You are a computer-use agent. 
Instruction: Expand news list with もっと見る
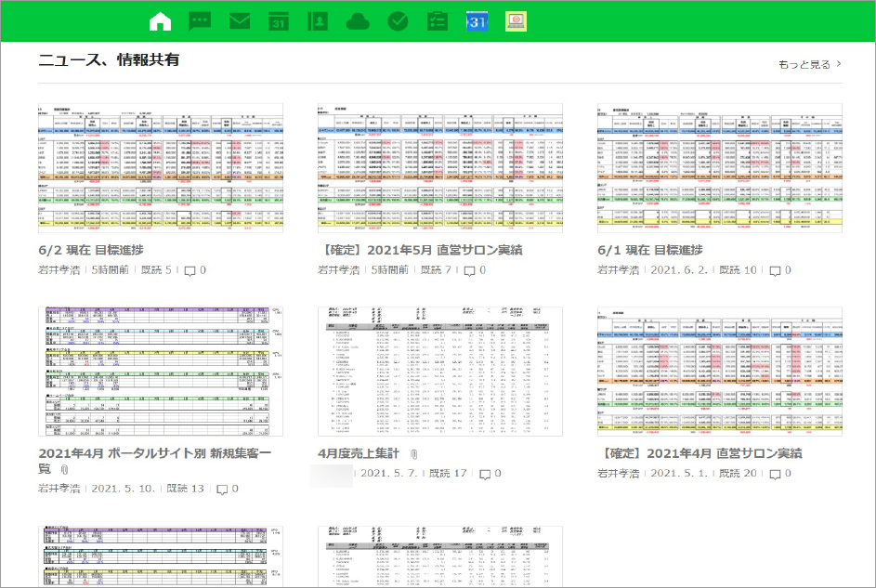[x=809, y=64]
